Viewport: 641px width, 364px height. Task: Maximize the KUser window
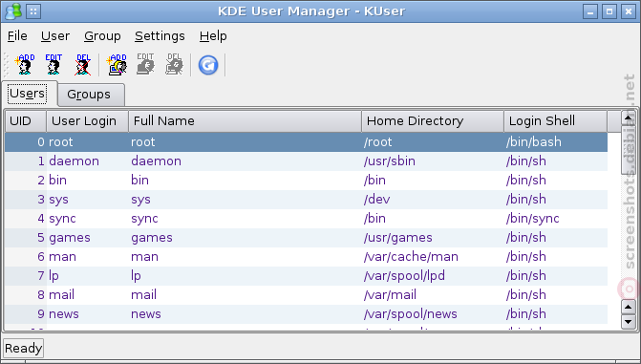[609, 11]
